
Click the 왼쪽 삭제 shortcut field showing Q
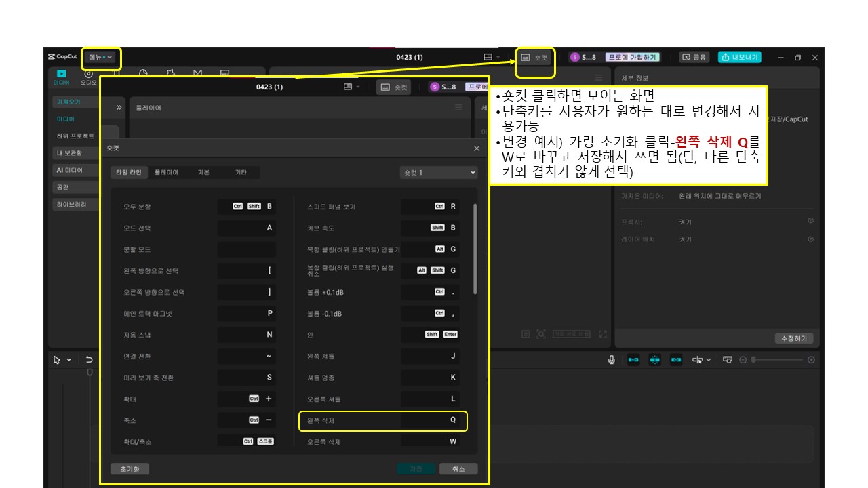(430, 420)
